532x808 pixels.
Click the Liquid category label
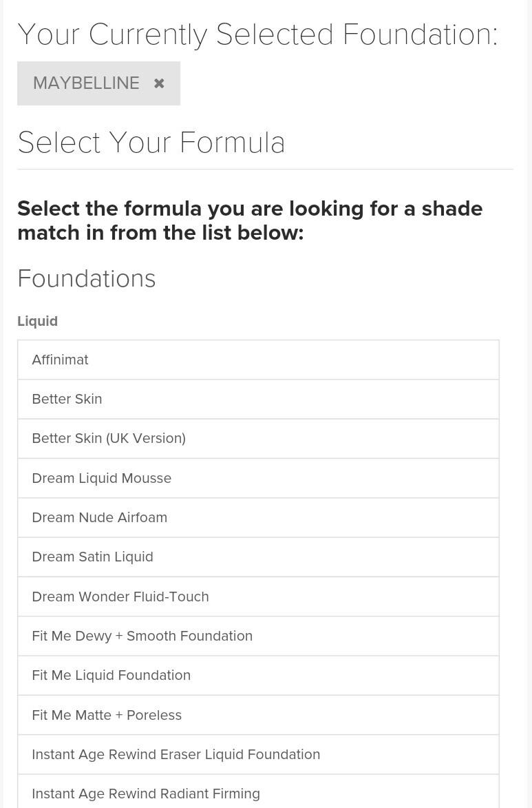pos(38,321)
